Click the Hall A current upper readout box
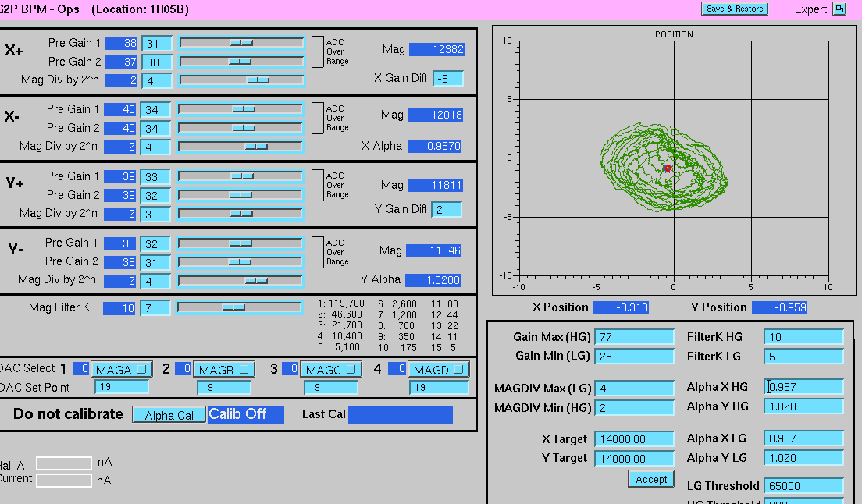 (64, 463)
